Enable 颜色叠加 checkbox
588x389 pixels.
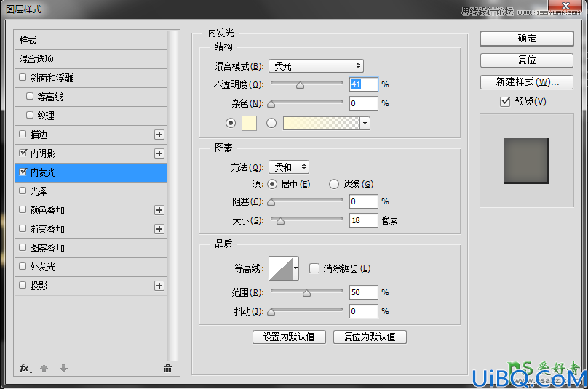23,209
